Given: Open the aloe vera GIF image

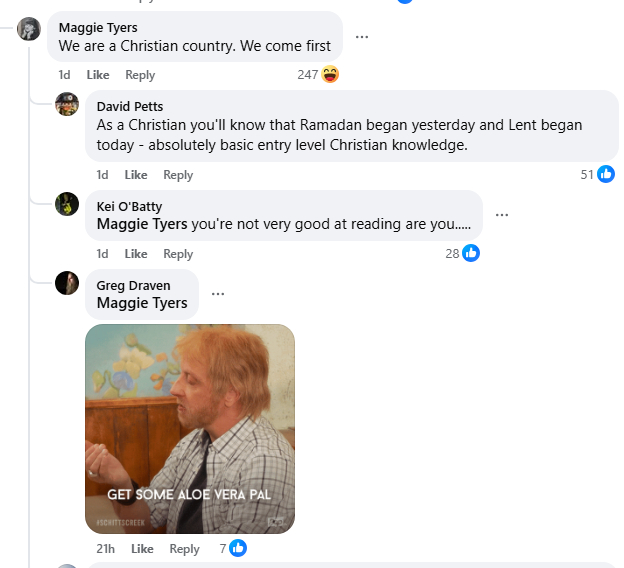Looking at the screenshot, I should 190,428.
